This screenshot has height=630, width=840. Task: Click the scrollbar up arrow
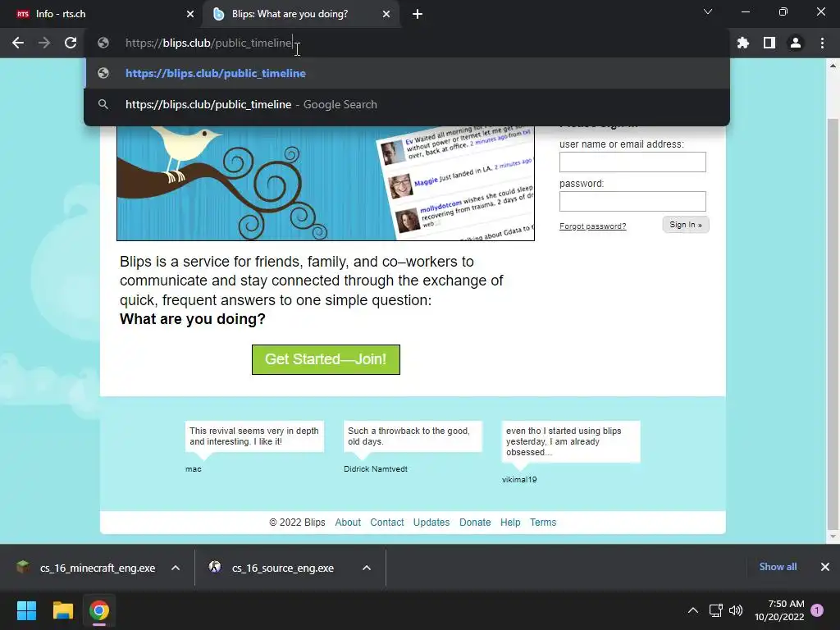pyautogui.click(x=833, y=66)
